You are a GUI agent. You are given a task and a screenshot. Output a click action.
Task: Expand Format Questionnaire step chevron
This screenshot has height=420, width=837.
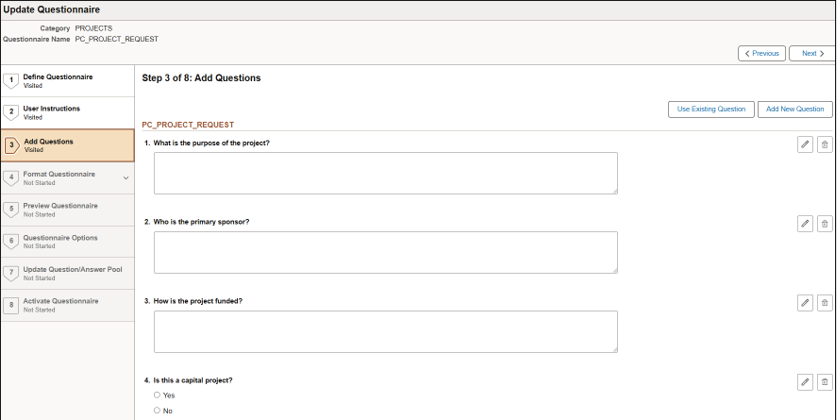[x=126, y=178]
